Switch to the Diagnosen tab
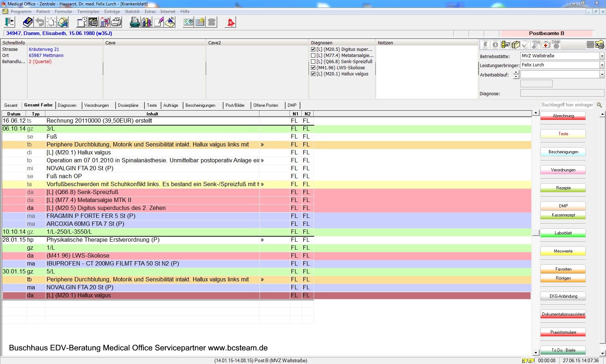 [67, 105]
